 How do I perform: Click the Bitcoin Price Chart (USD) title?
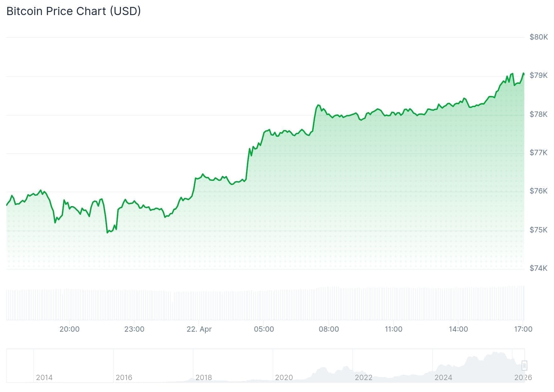73,11
